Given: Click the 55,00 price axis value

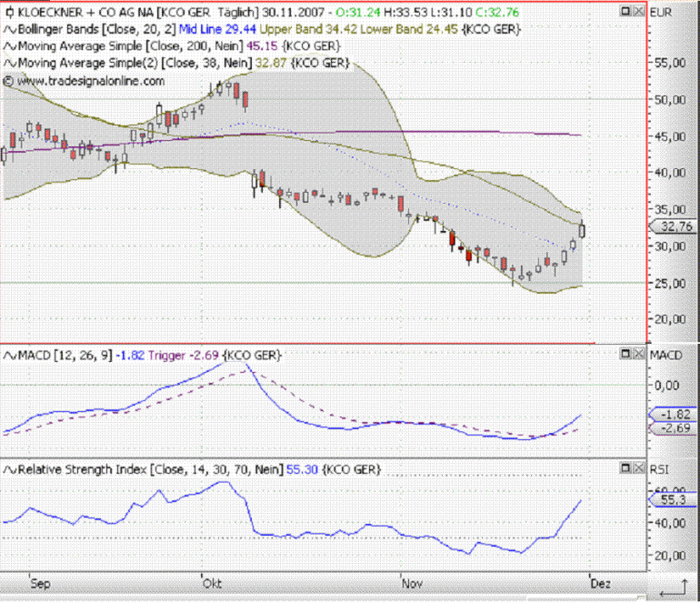Looking at the screenshot, I should 670,63.
